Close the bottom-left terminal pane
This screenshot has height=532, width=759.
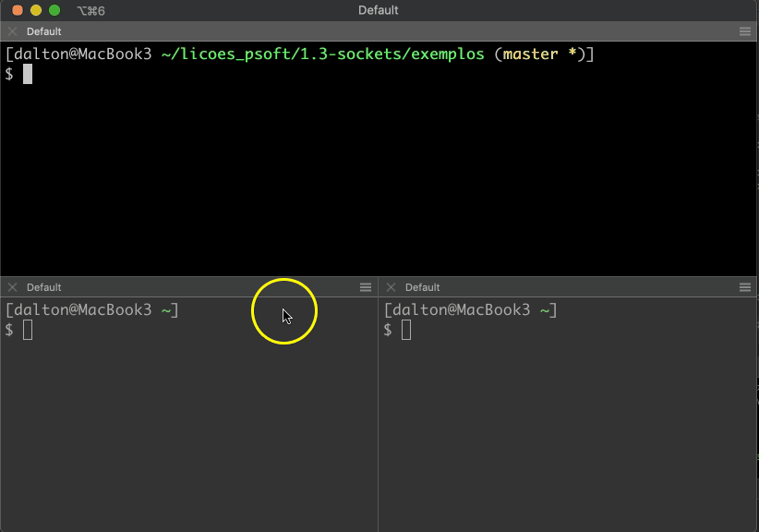(x=12, y=287)
